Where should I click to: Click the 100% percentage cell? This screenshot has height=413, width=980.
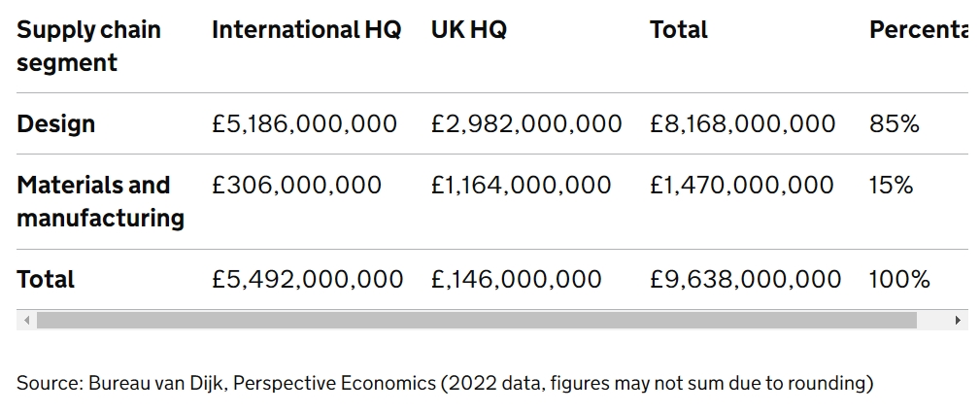click(x=899, y=279)
